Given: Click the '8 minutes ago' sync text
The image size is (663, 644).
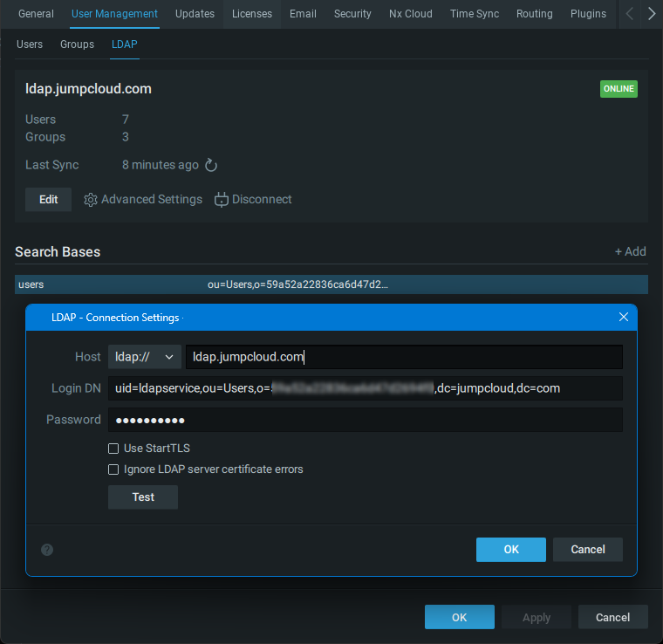Looking at the screenshot, I should pos(161,165).
